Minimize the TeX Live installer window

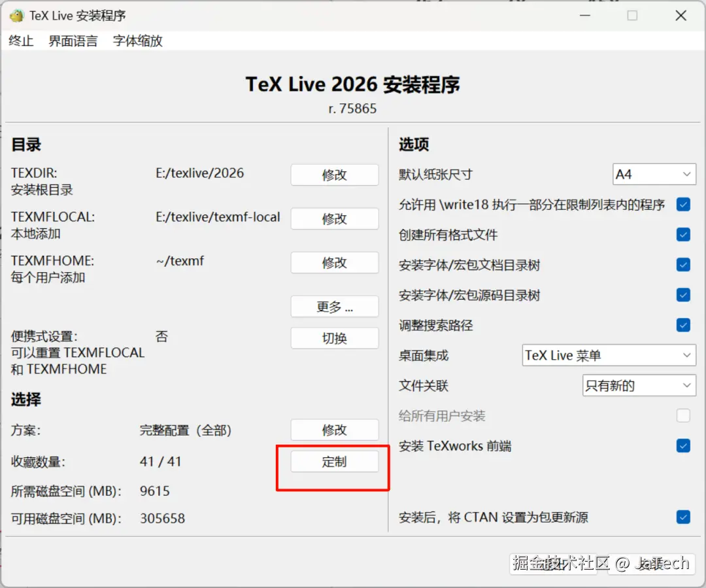click(x=585, y=16)
